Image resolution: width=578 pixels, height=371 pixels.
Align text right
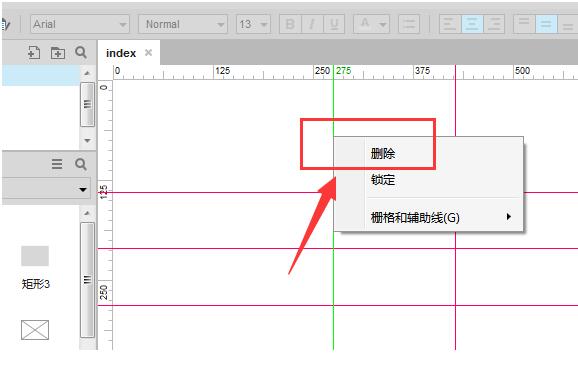pos(494,24)
